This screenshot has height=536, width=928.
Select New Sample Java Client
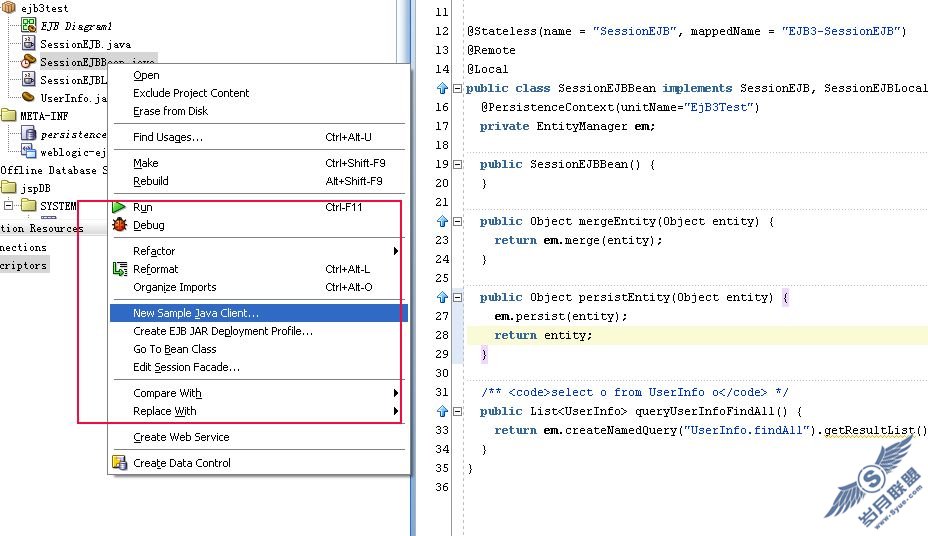(x=259, y=313)
